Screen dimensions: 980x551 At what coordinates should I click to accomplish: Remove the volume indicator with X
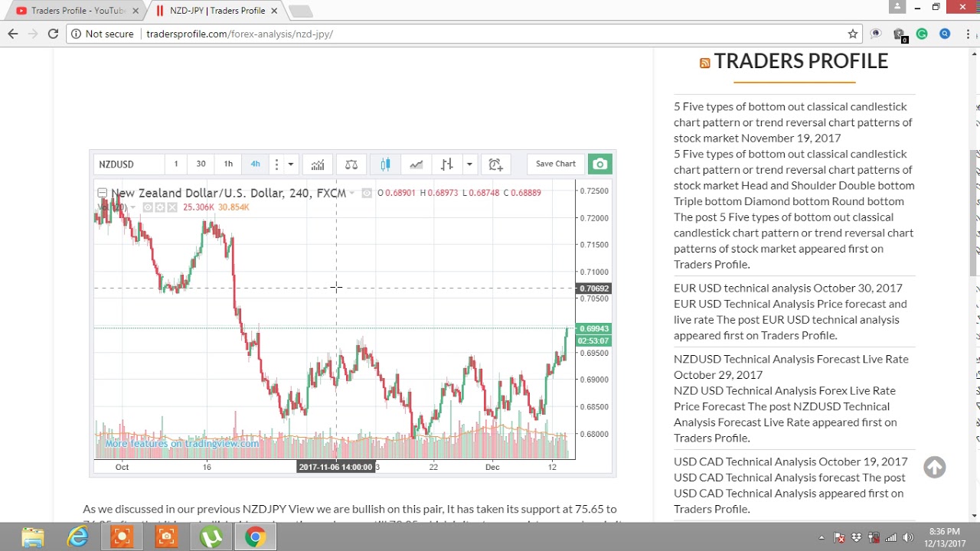click(x=171, y=207)
